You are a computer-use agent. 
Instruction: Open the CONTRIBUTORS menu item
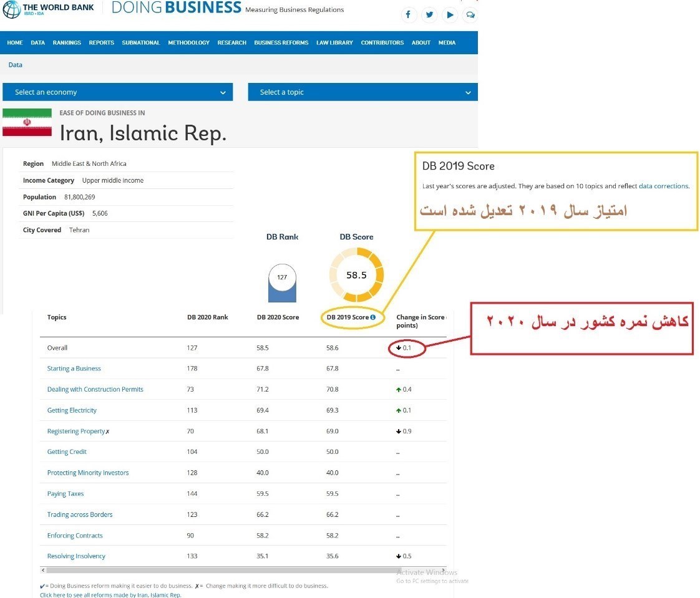click(x=382, y=43)
